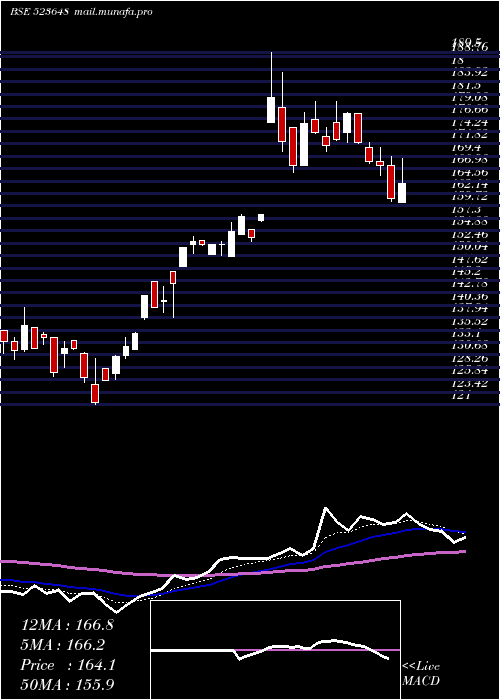Click the 181.5 price axis label

click(x=467, y=85)
